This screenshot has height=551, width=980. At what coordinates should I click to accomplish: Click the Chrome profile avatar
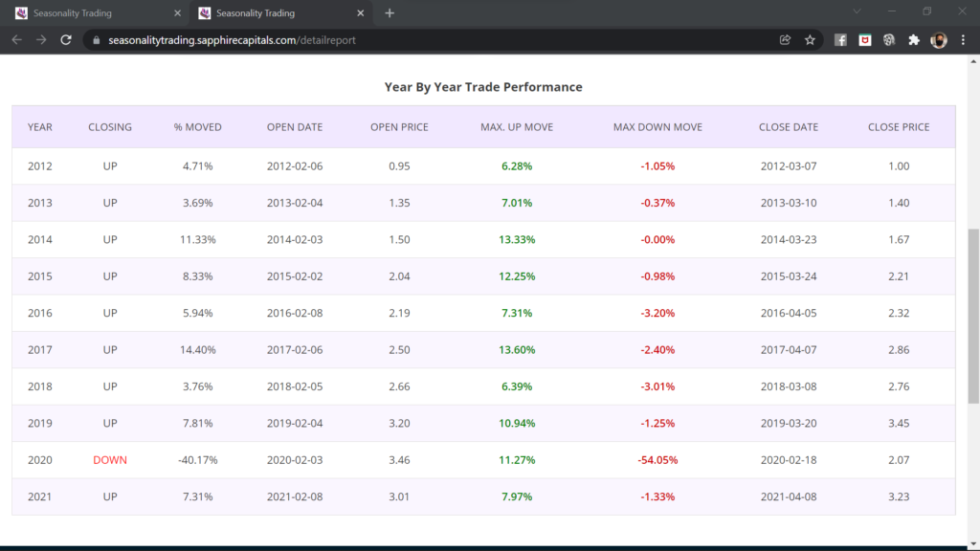pyautogui.click(x=939, y=40)
